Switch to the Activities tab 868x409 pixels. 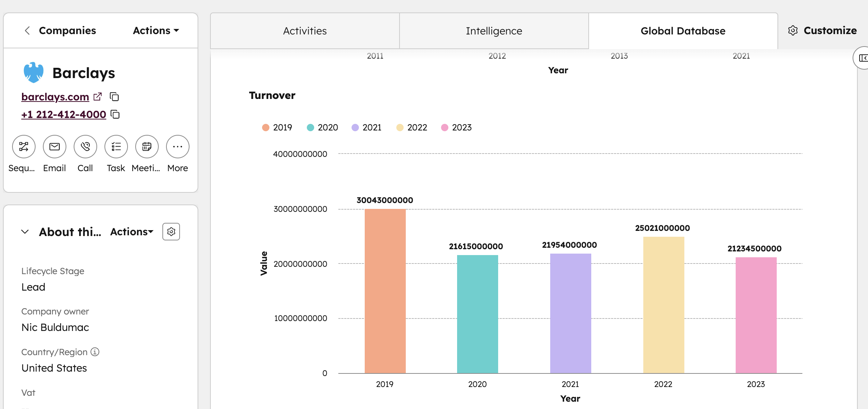[305, 31]
